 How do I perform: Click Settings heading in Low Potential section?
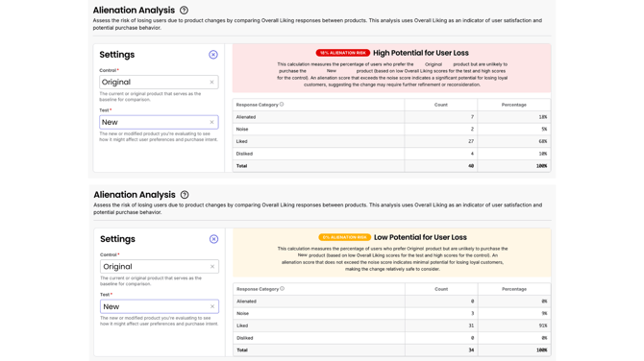click(118, 239)
